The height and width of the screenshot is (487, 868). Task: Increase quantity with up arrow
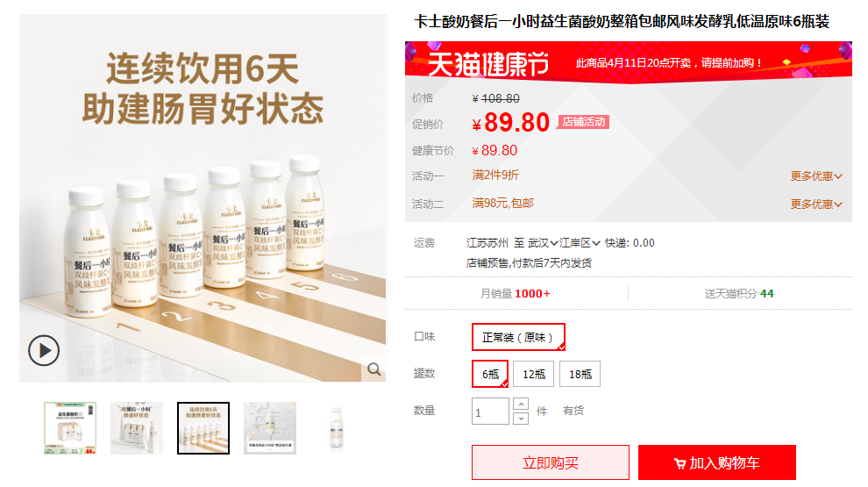(x=520, y=404)
